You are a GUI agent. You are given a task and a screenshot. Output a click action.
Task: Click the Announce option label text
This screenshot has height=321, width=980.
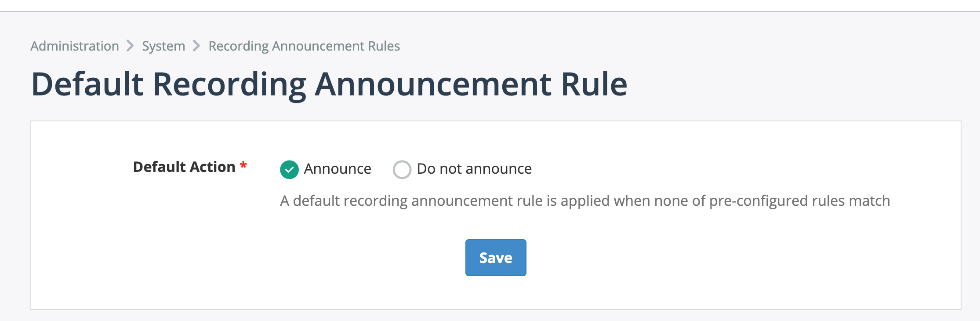[338, 169]
